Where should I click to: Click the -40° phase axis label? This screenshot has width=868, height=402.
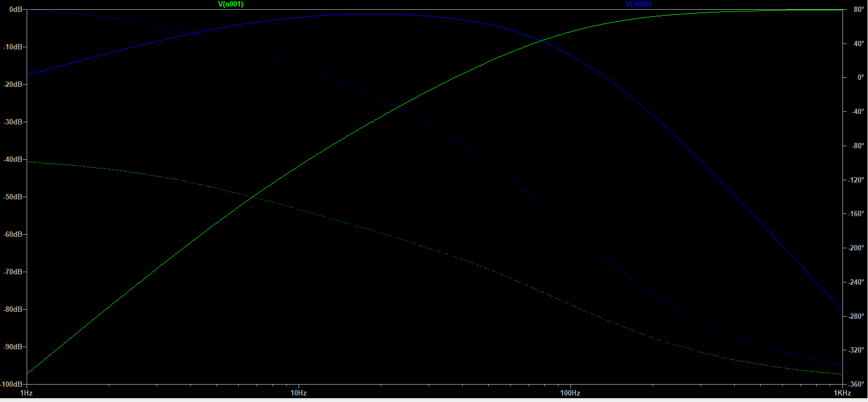[858, 112]
